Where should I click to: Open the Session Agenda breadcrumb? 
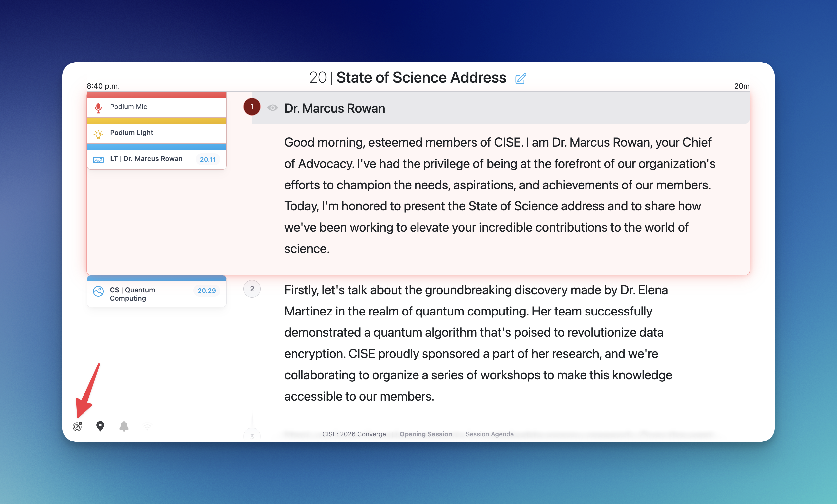tap(489, 434)
